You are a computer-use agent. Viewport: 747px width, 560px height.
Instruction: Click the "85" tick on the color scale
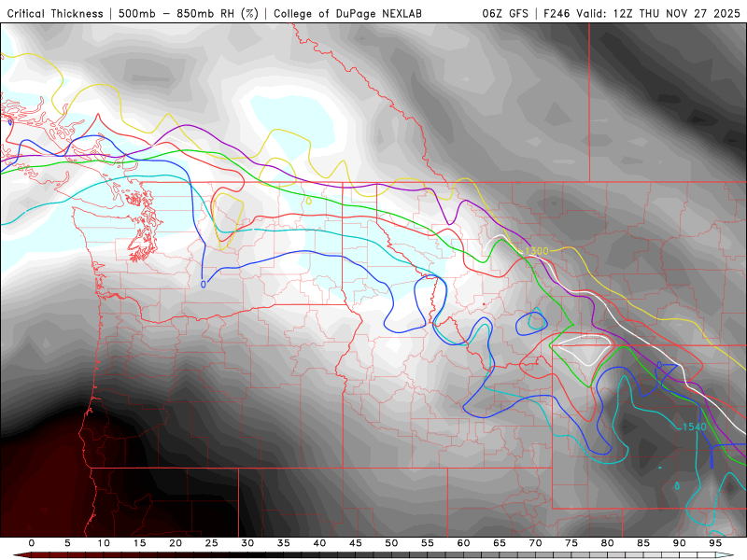pyautogui.click(x=643, y=543)
